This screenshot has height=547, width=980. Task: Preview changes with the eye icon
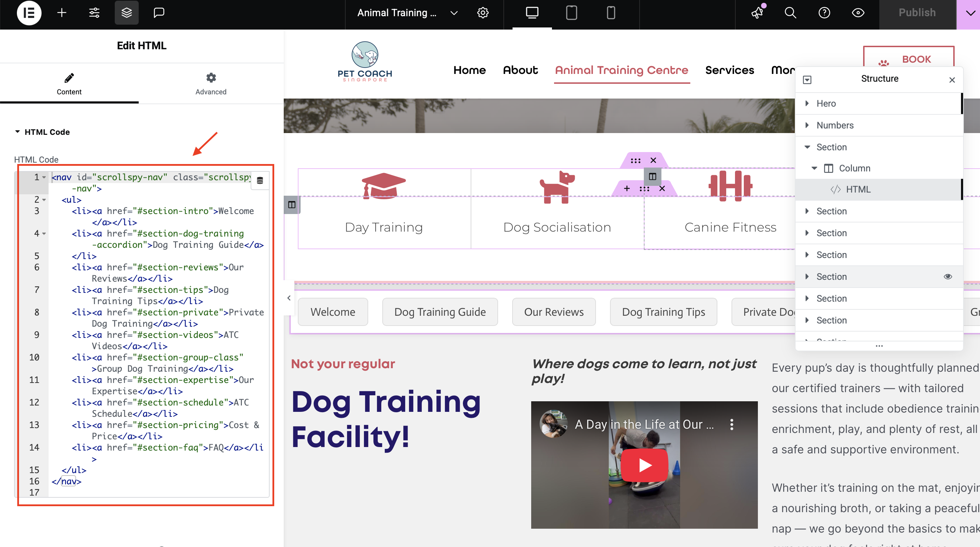click(x=858, y=13)
